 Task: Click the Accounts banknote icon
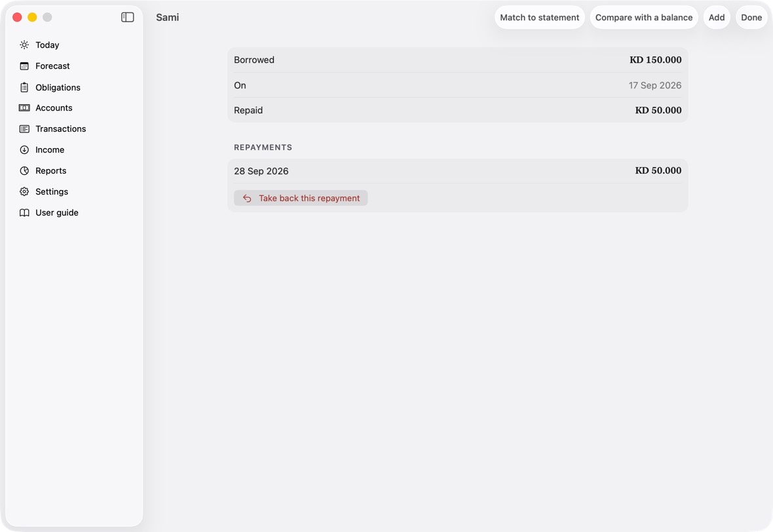click(24, 108)
